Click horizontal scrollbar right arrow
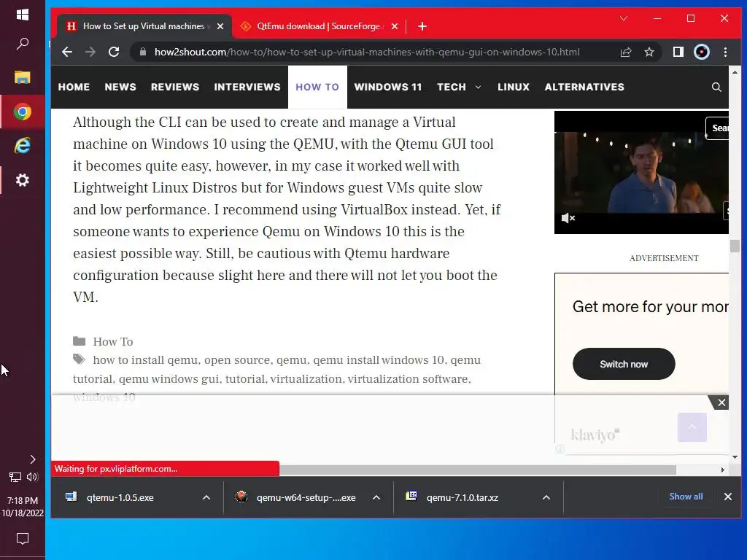This screenshot has height=560, width=747. click(x=723, y=470)
